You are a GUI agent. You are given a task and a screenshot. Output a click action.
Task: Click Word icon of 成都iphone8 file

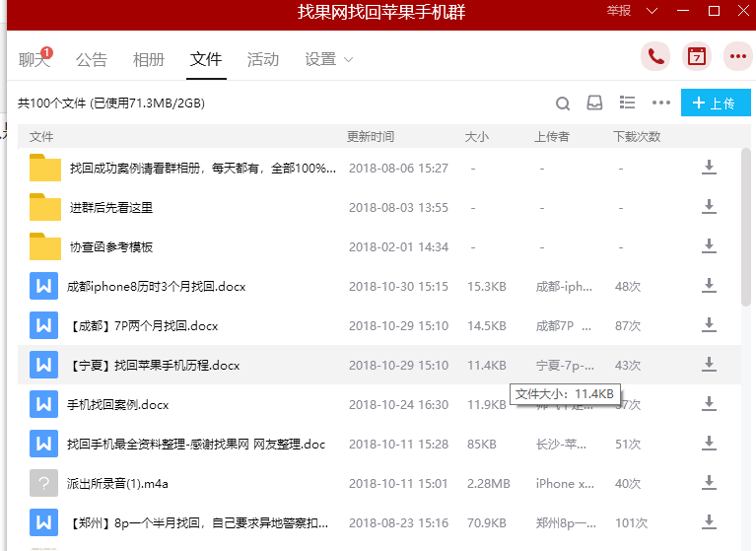[44, 286]
